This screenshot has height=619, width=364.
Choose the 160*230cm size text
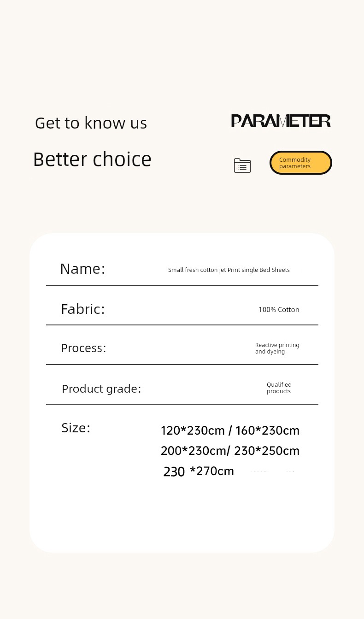tap(267, 430)
